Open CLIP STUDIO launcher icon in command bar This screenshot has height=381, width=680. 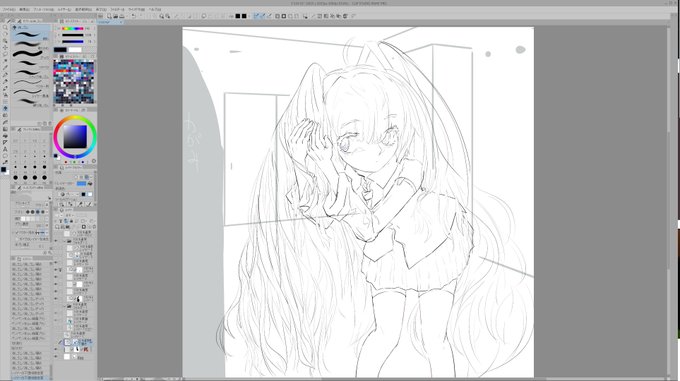(101, 16)
